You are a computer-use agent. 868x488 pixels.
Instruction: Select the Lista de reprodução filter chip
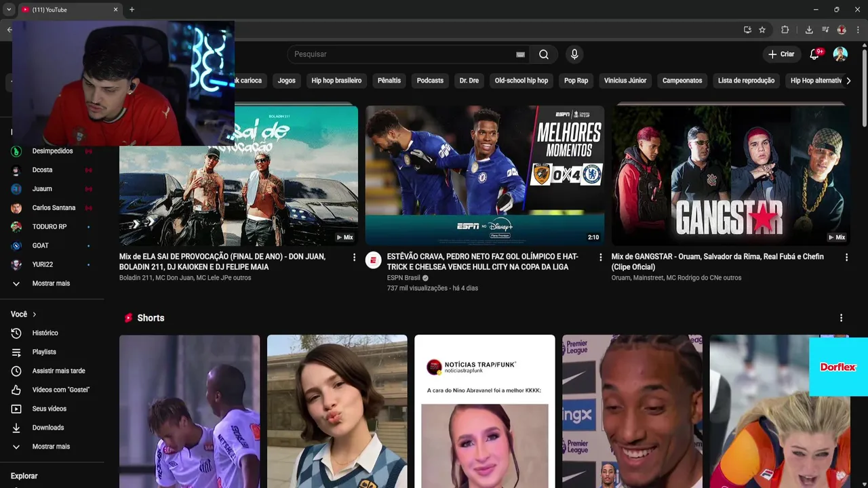tap(746, 81)
